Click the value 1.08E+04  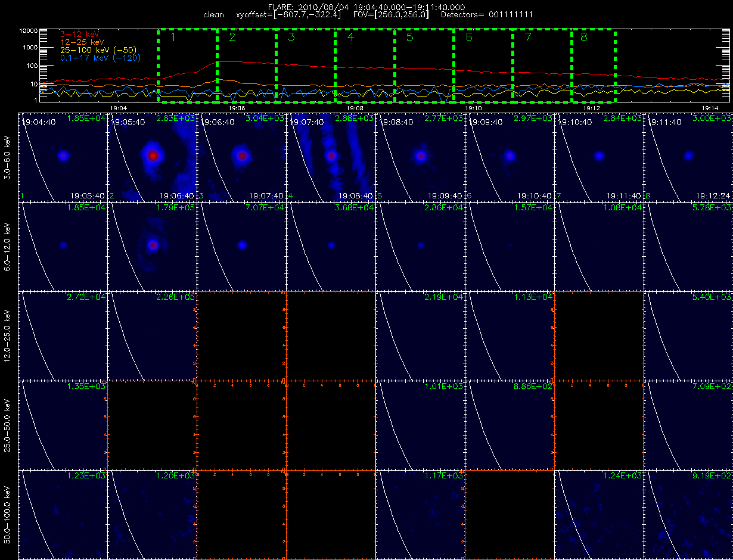click(622, 207)
